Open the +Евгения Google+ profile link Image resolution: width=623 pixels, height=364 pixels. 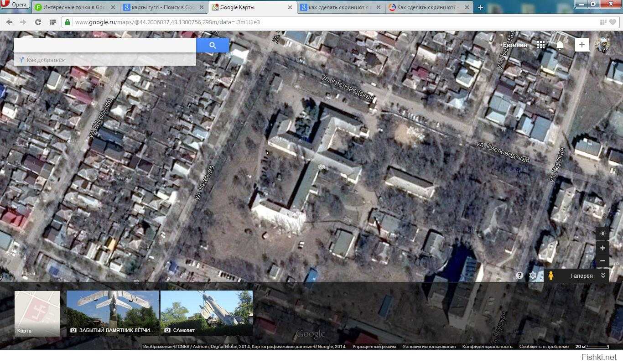point(513,45)
